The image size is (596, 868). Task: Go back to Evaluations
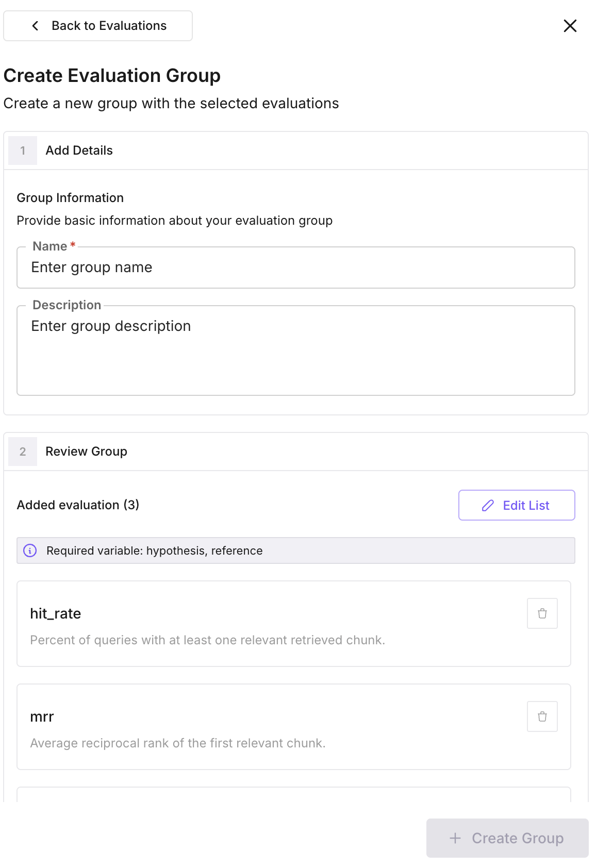click(x=109, y=26)
